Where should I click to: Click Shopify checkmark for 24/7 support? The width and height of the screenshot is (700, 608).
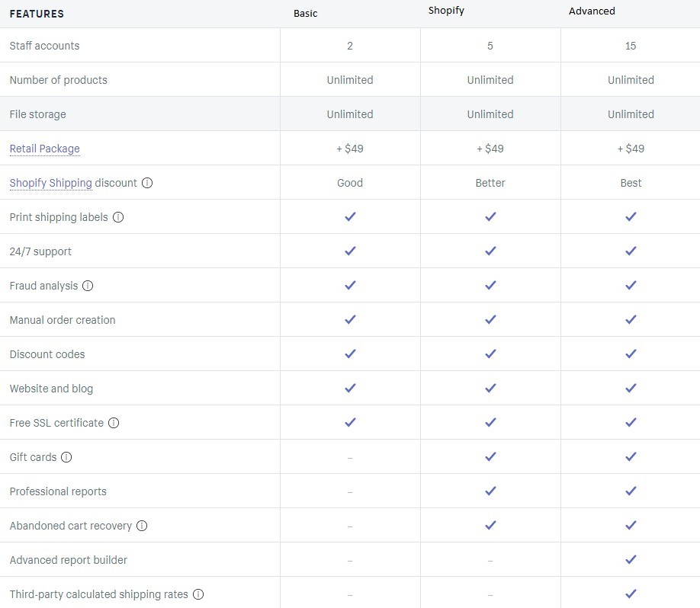(x=490, y=251)
